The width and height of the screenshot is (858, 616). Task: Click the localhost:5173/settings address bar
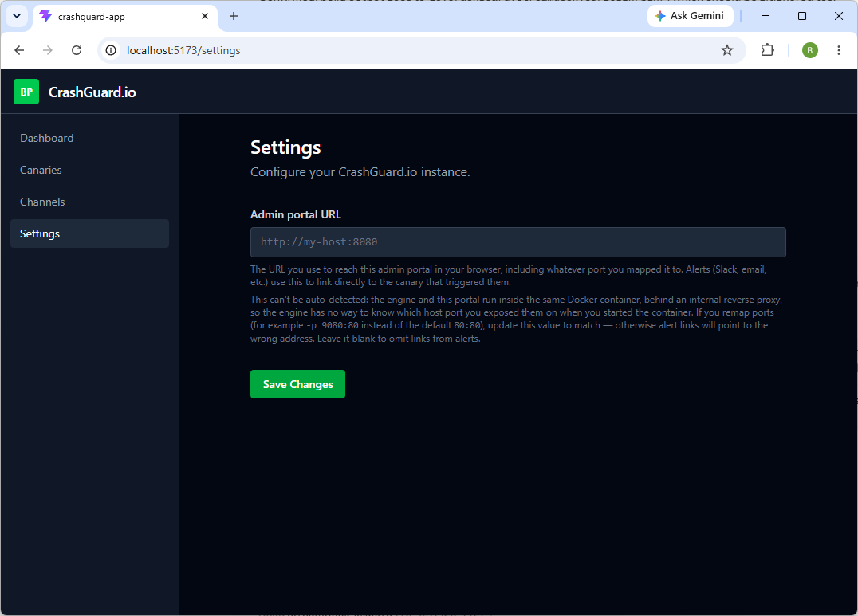(x=421, y=50)
